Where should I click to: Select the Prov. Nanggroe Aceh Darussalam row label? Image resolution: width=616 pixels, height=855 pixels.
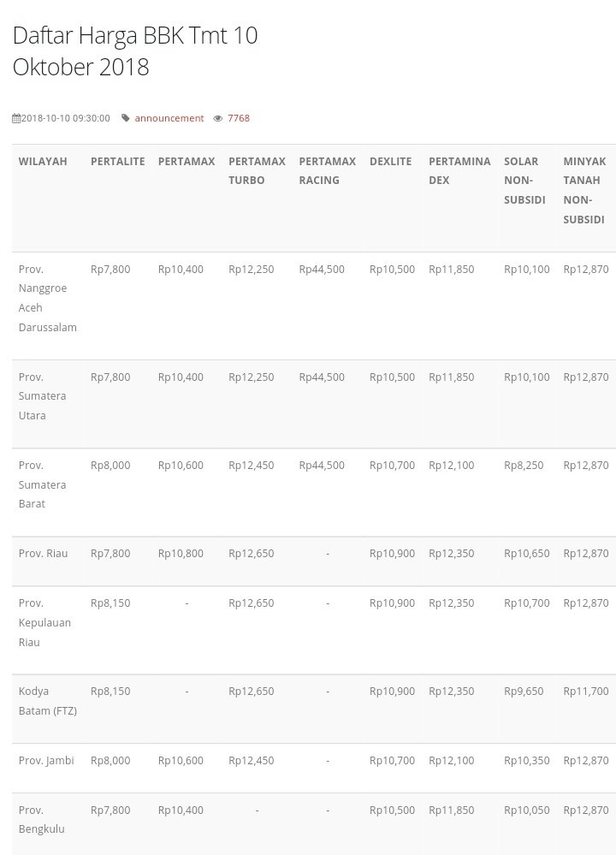click(48, 298)
